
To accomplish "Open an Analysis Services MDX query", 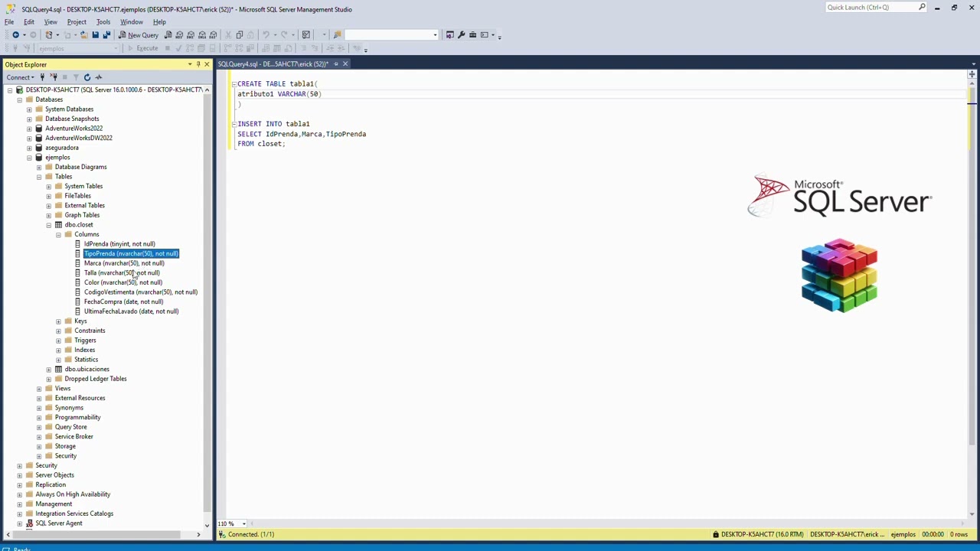I will pyautogui.click(x=179, y=34).
